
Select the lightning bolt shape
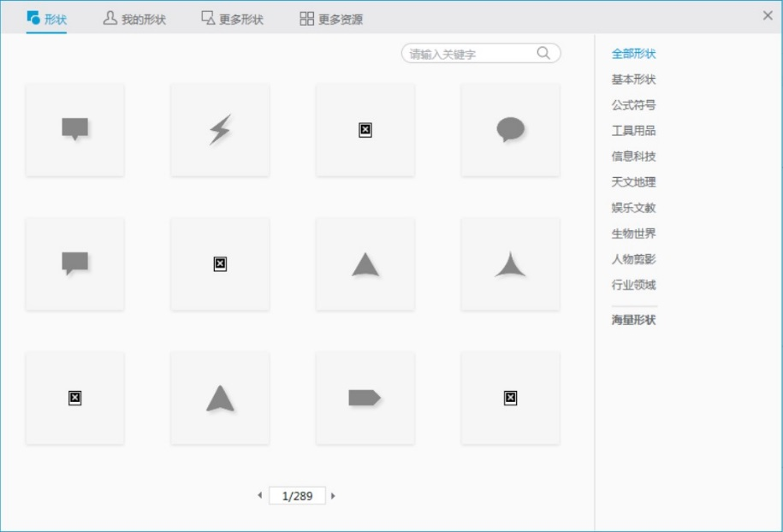tap(220, 130)
